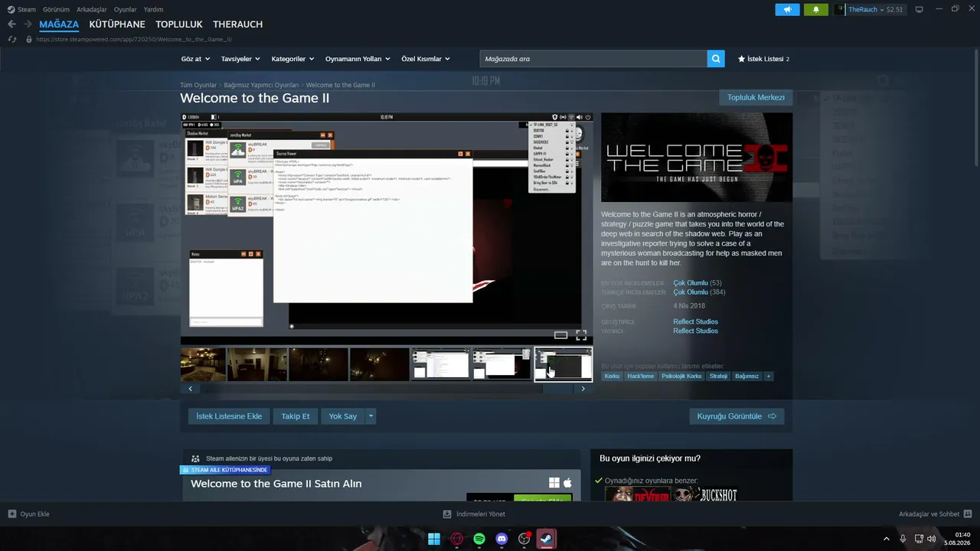
Task: Open Opera GX from taskbar
Action: click(457, 539)
